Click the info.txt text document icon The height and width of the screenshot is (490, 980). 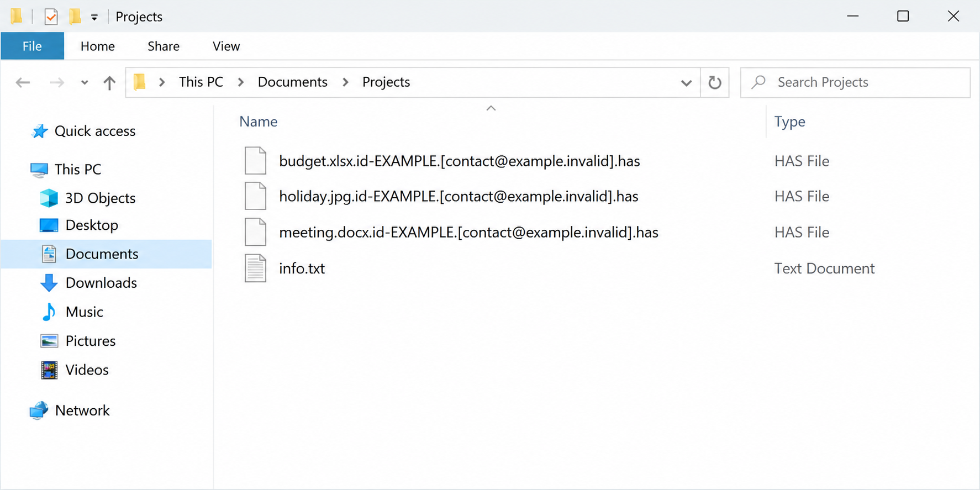tap(255, 268)
